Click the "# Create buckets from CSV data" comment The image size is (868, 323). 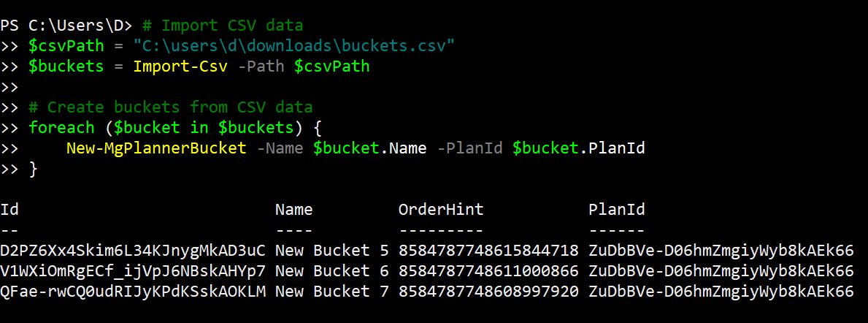pyautogui.click(x=170, y=107)
